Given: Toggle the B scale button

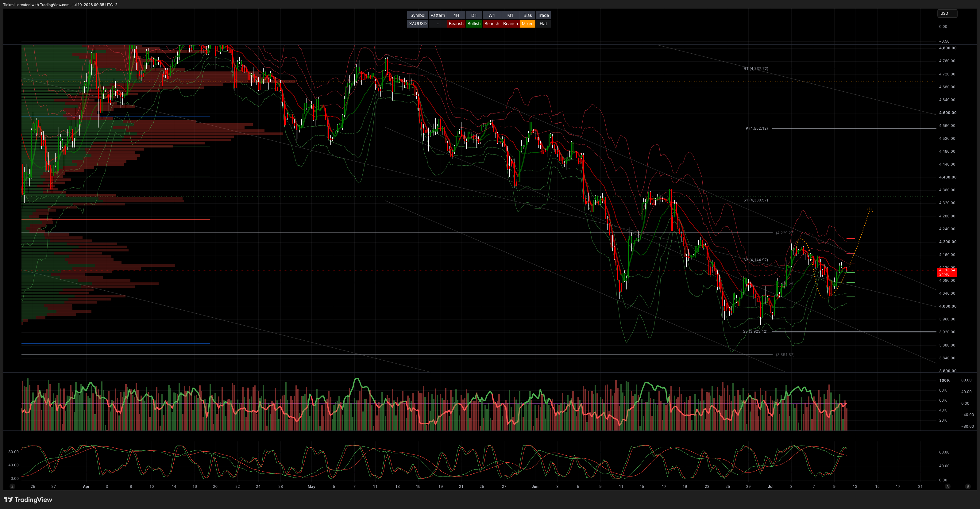Looking at the screenshot, I should click(968, 486).
